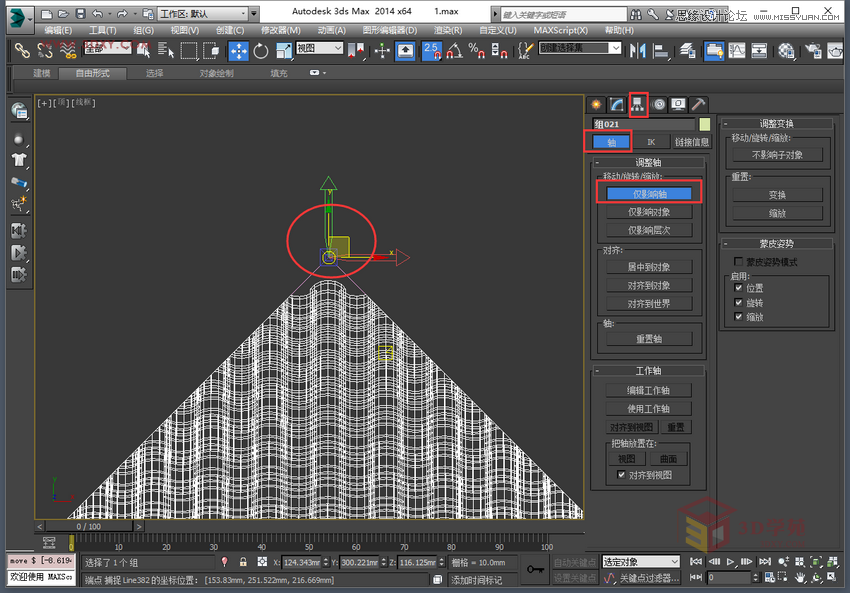Open Render Setup via teapot icon

click(x=813, y=51)
